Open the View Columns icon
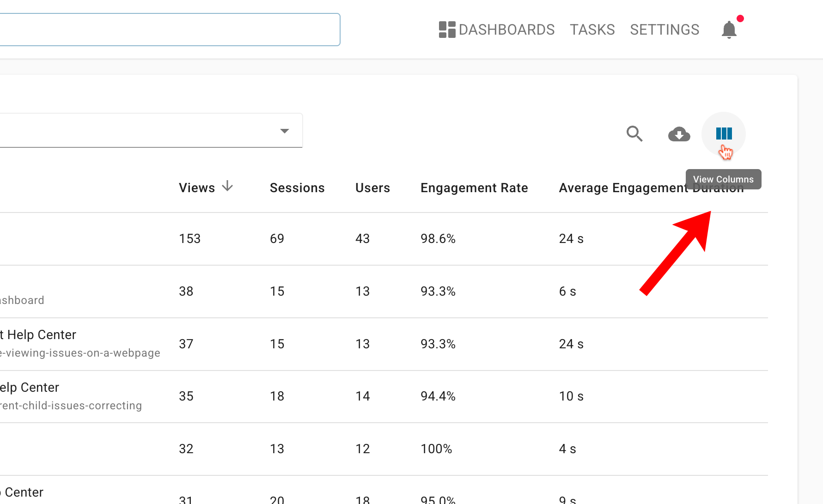 (x=723, y=134)
